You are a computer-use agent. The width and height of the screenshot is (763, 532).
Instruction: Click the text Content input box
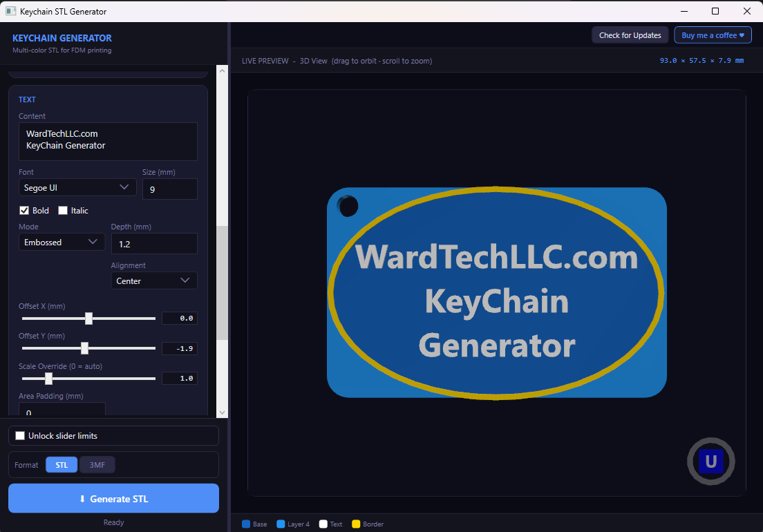click(108, 142)
